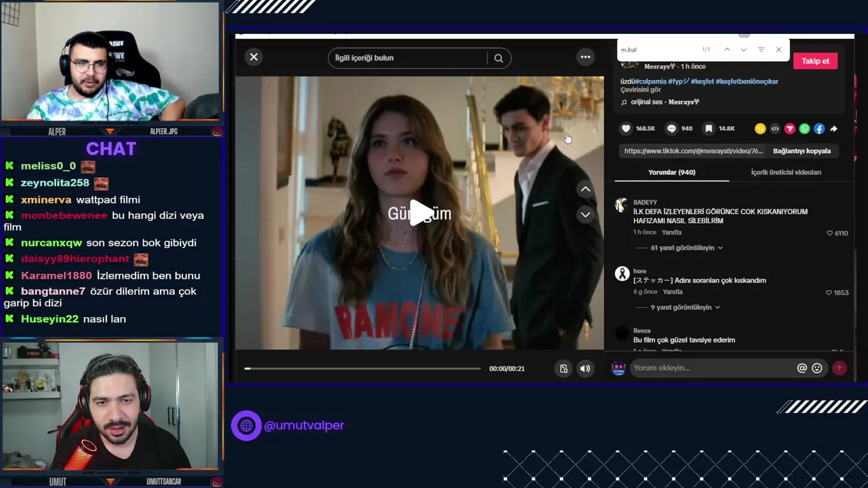Click the video URL link field
The image size is (868, 488).
coord(693,151)
